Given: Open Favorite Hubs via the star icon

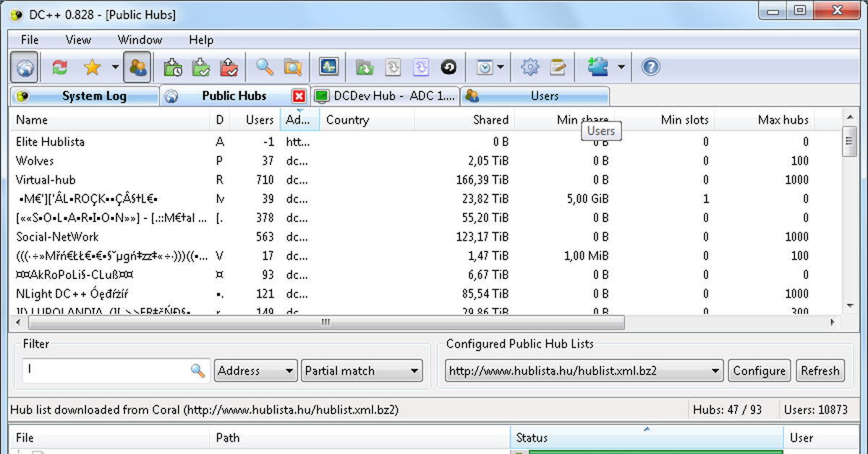Looking at the screenshot, I should [x=92, y=68].
